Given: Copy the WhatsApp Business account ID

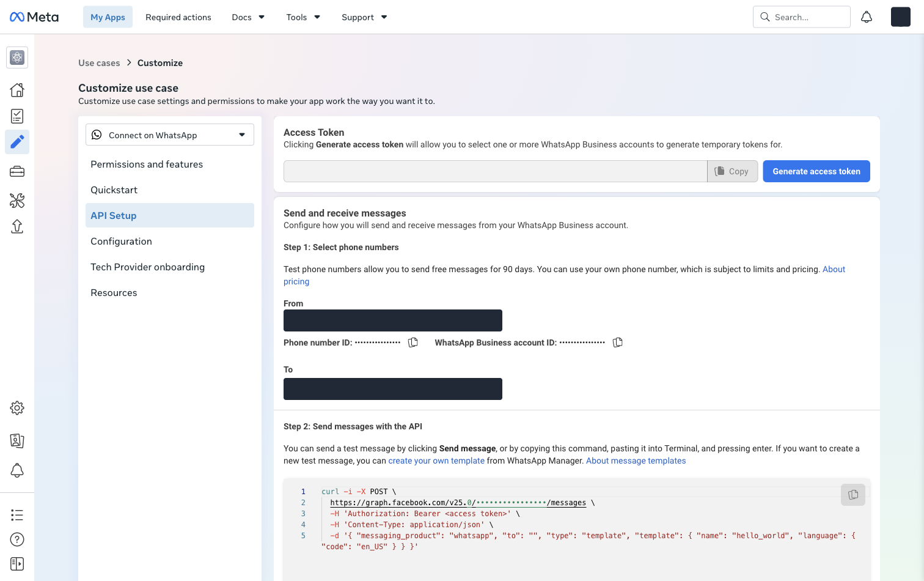Looking at the screenshot, I should (618, 342).
